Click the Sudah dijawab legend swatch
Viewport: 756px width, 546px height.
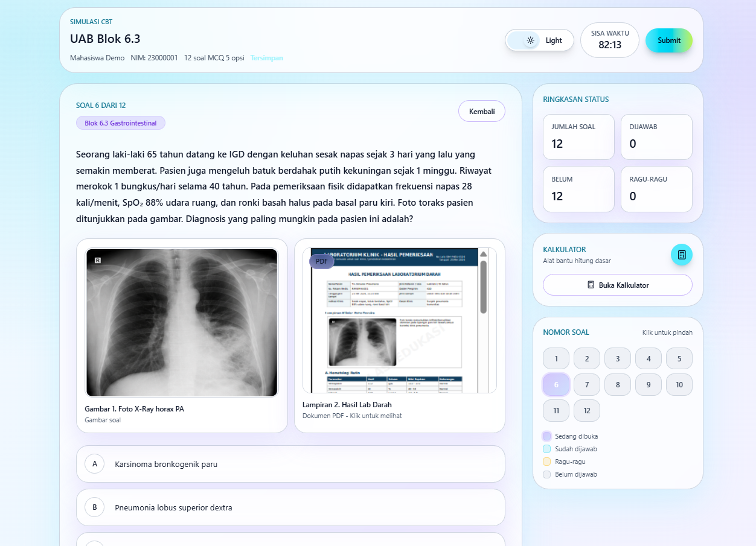(x=547, y=449)
